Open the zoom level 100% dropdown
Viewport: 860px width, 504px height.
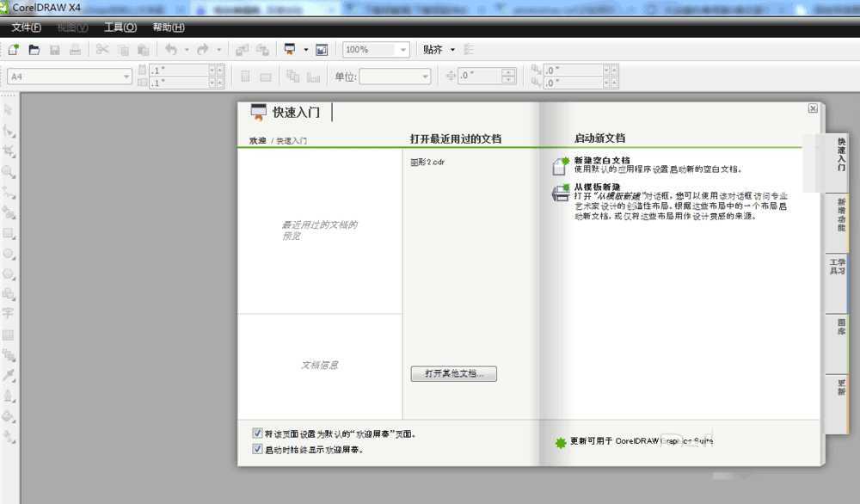[402, 49]
